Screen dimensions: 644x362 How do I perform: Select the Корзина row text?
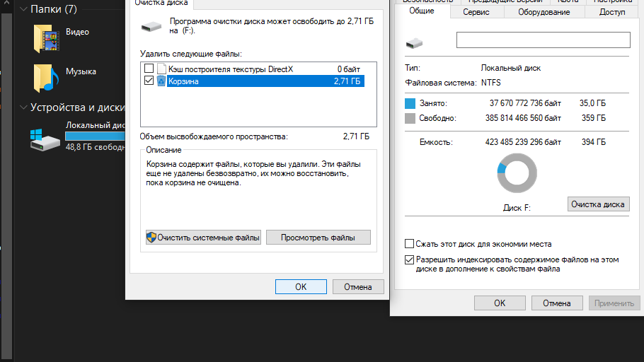coord(183,81)
